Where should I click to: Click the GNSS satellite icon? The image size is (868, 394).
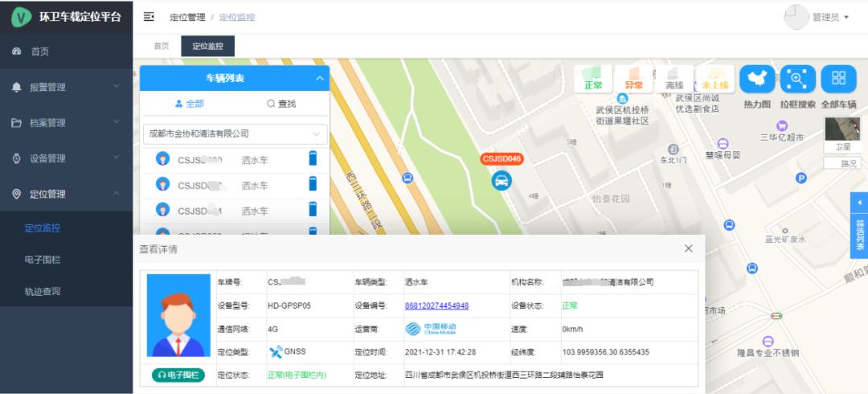click(275, 351)
